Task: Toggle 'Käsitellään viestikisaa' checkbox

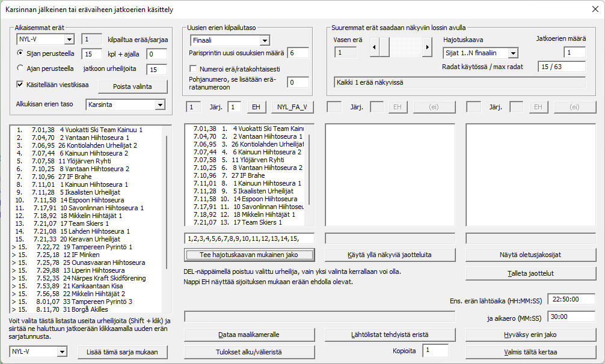Action: point(21,84)
